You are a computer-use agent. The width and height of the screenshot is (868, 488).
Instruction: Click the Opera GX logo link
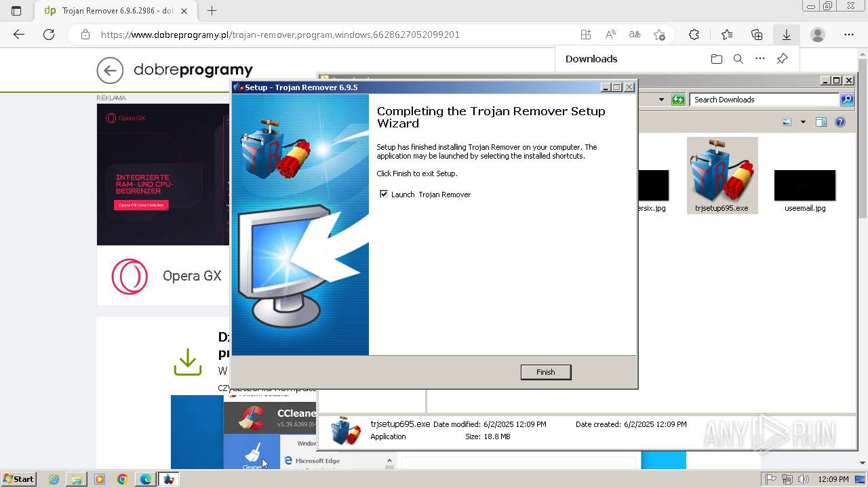pos(130,277)
